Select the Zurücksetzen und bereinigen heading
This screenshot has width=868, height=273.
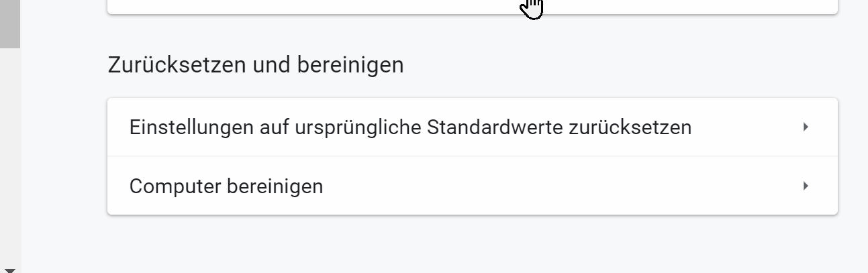click(x=255, y=65)
